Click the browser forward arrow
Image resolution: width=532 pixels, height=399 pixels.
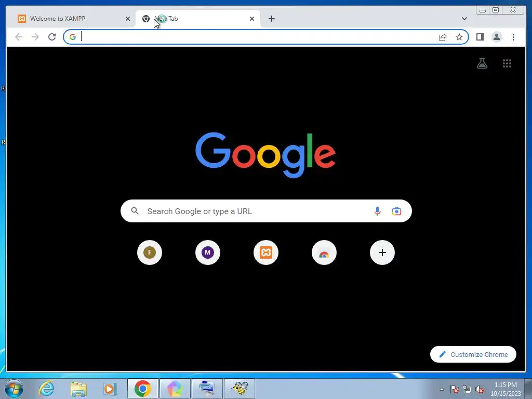[35, 37]
